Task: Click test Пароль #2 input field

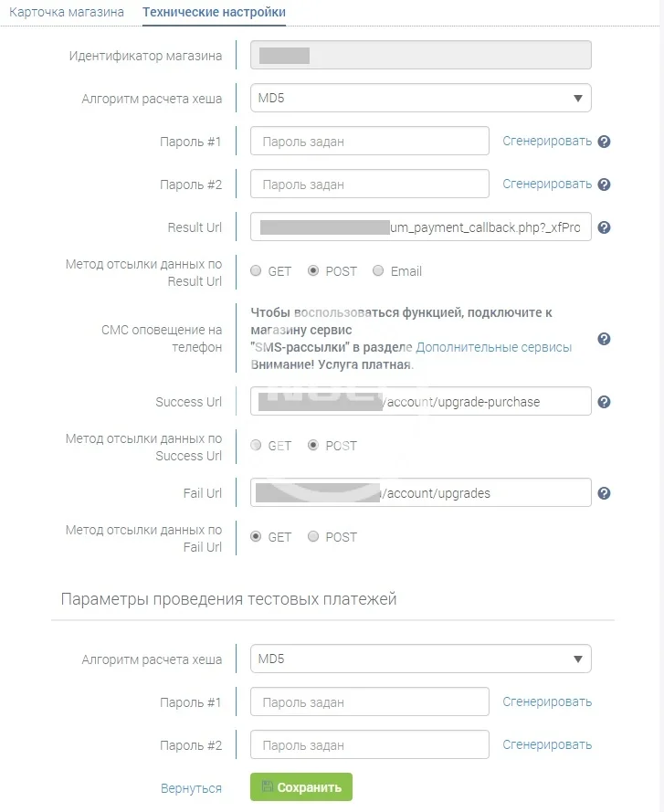Action: point(369,745)
